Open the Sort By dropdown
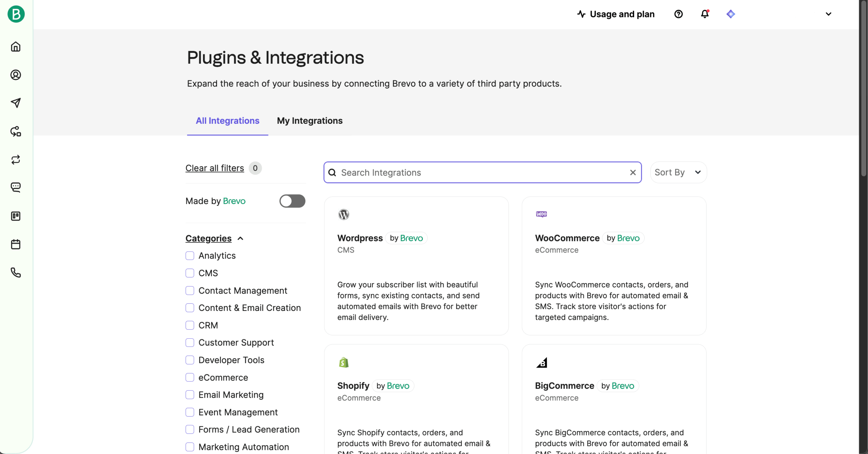The image size is (868, 454). [x=678, y=172]
